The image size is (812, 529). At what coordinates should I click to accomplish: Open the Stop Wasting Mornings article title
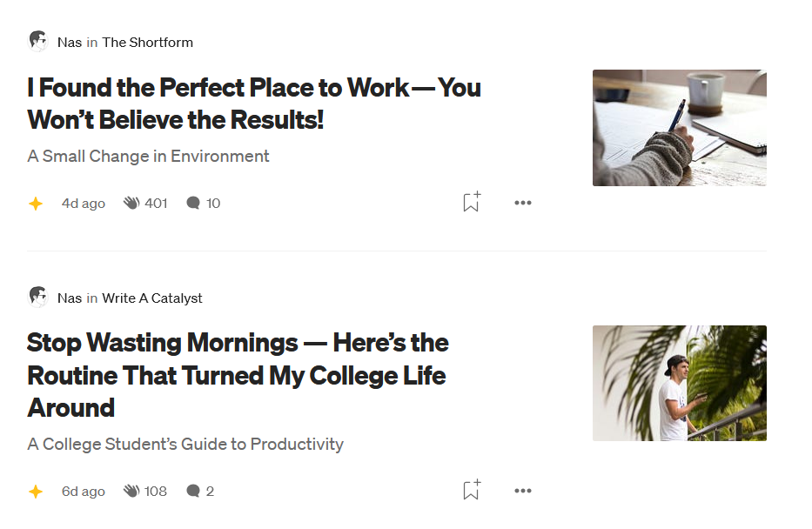[x=237, y=375]
